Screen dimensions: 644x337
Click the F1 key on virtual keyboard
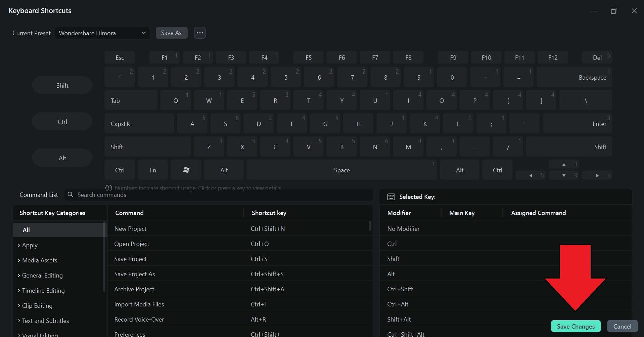click(x=165, y=57)
